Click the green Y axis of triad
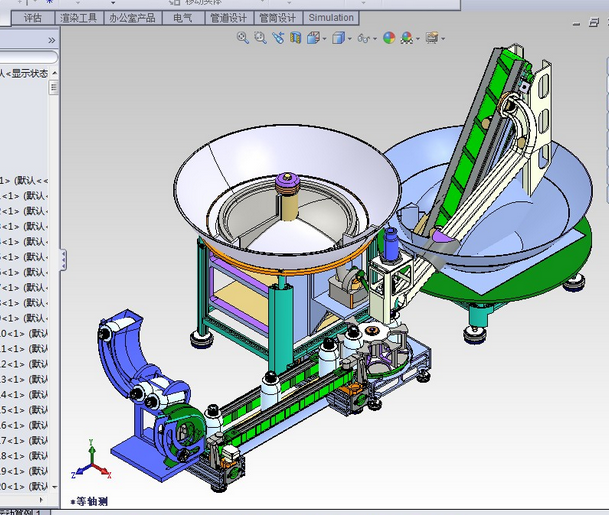This screenshot has width=609, height=515. pyautogui.click(x=91, y=452)
